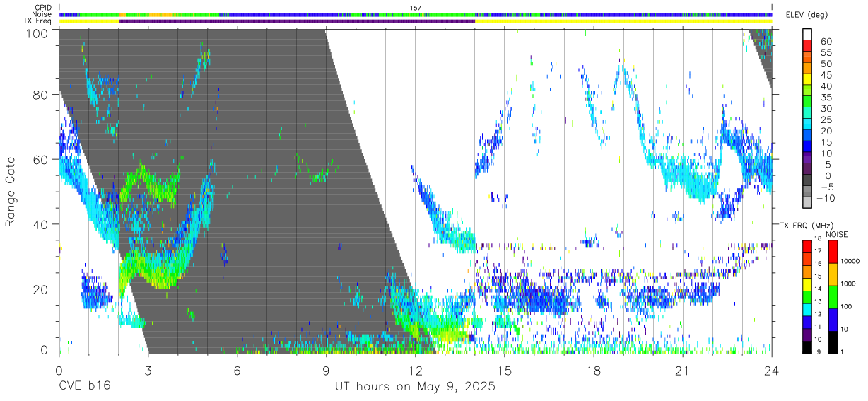This screenshot has height=401, width=868.
Task: Click the 12 tick on the UT hours axis
Action: click(x=416, y=371)
